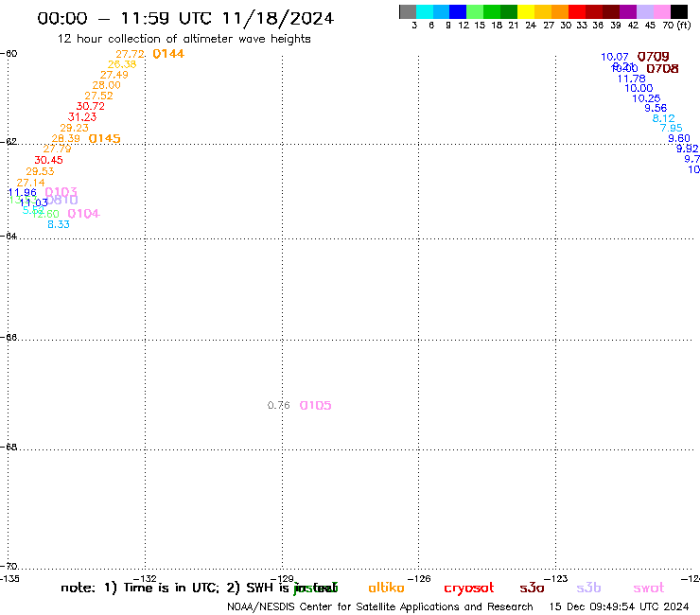Click wave height value 27.14
Viewport: 700px width, 615px height.
[x=30, y=183]
